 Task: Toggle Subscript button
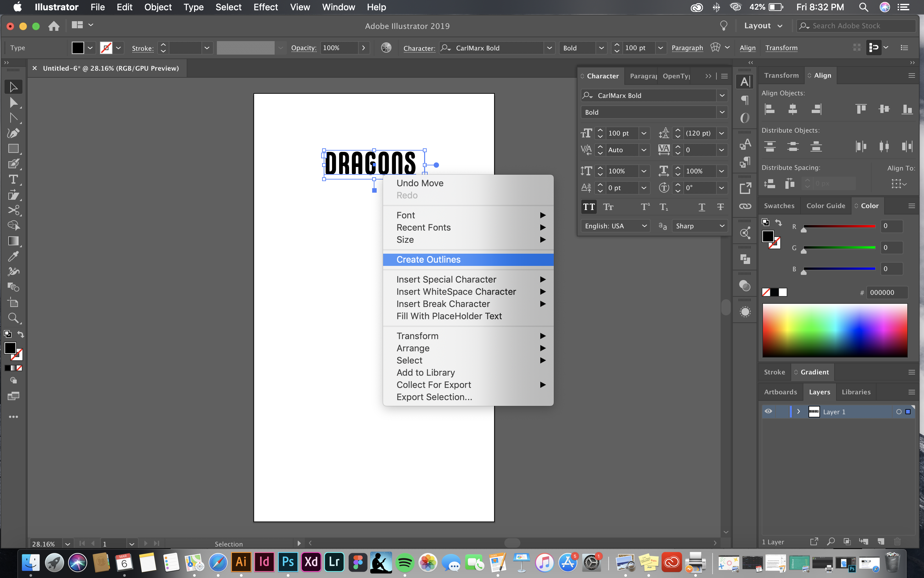tap(664, 207)
